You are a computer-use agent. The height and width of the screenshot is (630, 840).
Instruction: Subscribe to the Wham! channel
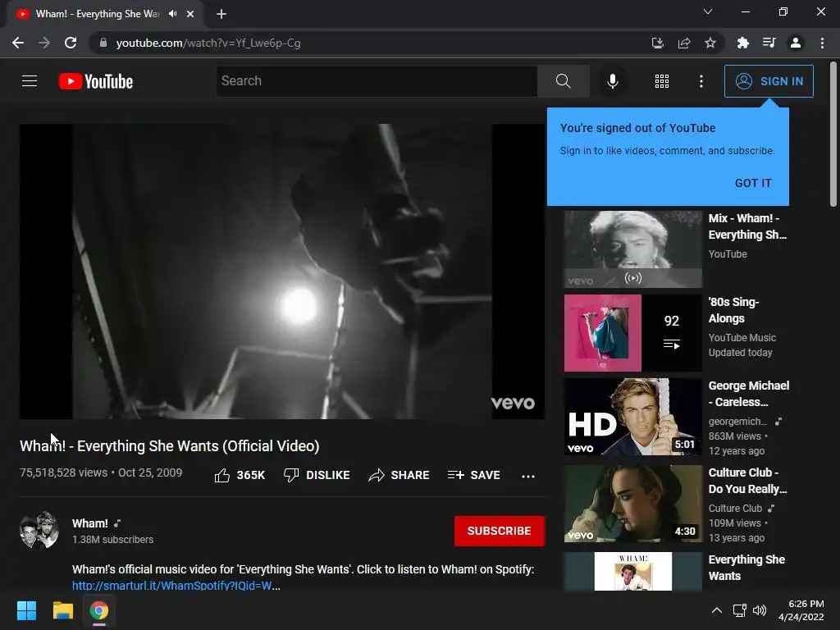(500, 531)
